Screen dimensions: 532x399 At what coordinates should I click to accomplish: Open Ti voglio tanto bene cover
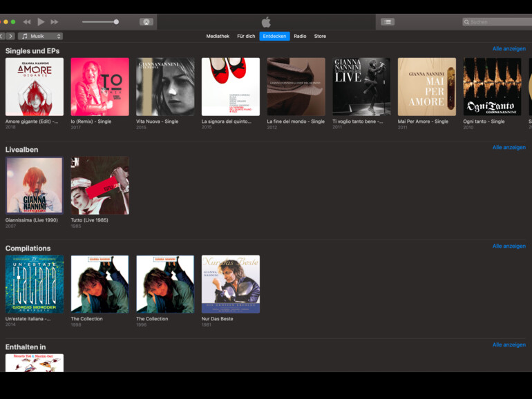pos(361,87)
